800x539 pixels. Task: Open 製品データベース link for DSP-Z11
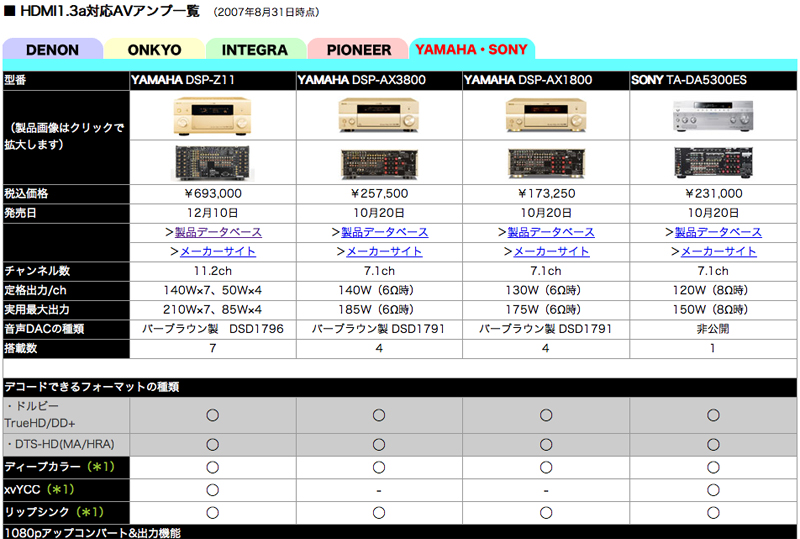(x=218, y=232)
